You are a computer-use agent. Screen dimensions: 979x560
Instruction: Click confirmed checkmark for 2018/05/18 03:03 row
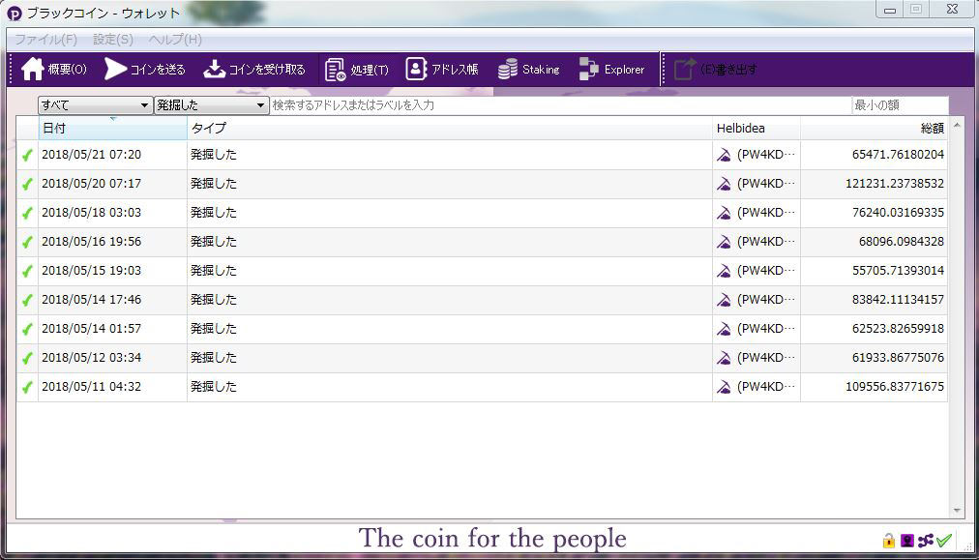pyautogui.click(x=27, y=213)
